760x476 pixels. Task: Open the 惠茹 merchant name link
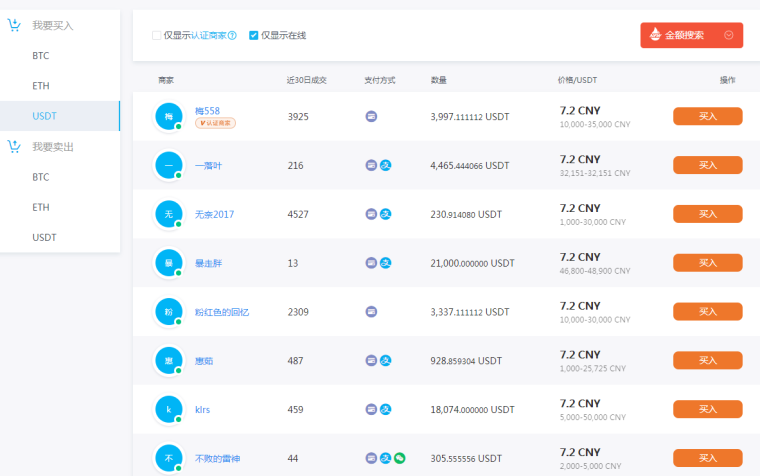[x=204, y=360]
